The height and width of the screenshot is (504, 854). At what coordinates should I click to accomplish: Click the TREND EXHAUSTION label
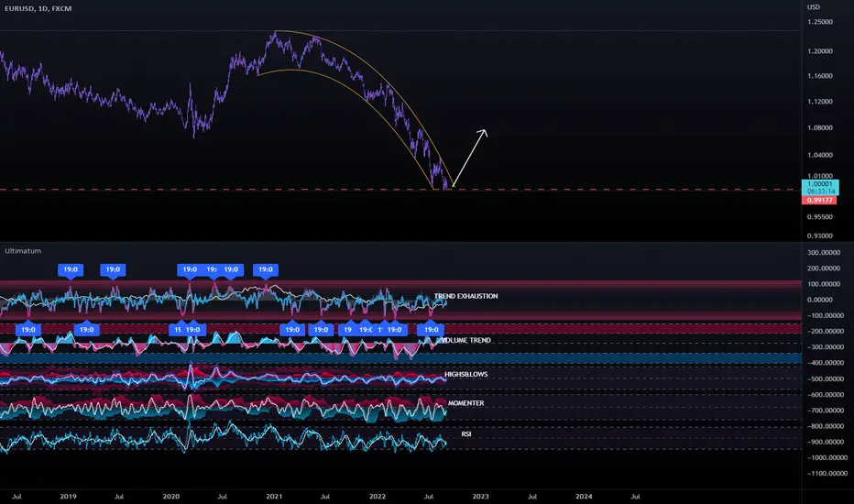[465, 296]
